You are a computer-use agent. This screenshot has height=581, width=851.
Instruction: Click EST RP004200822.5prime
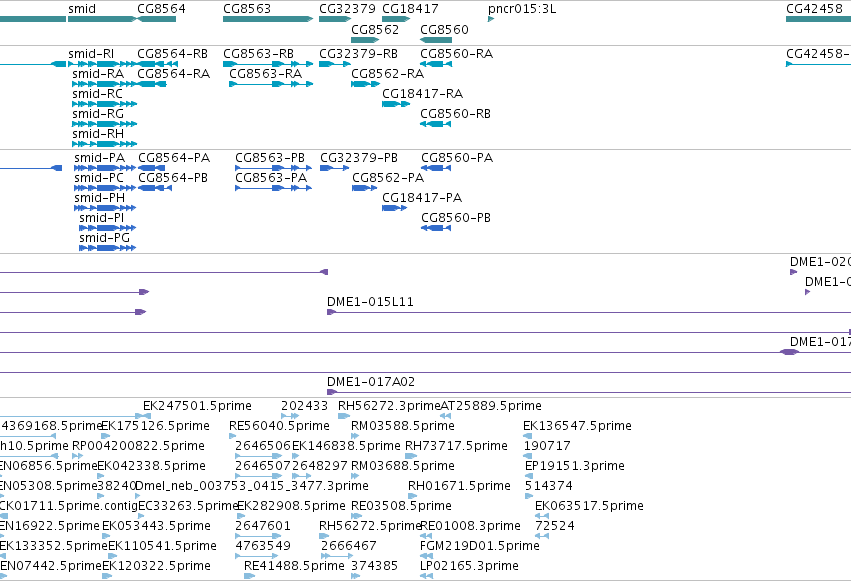click(138, 446)
